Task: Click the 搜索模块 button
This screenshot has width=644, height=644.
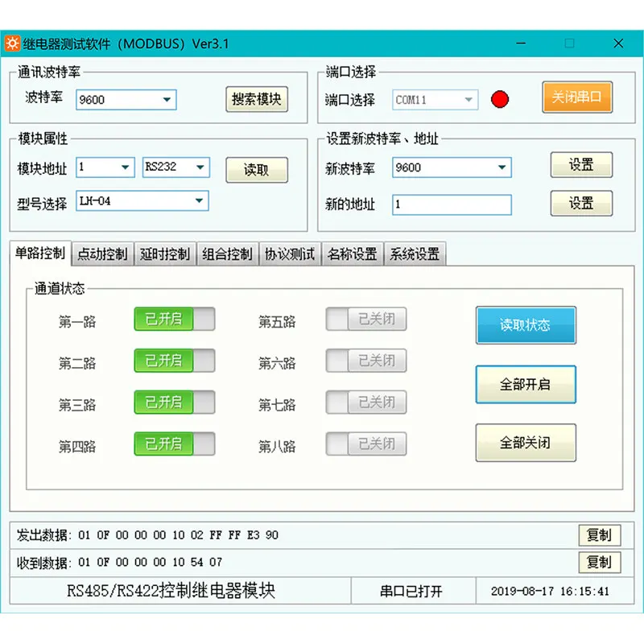Action: 257,99
